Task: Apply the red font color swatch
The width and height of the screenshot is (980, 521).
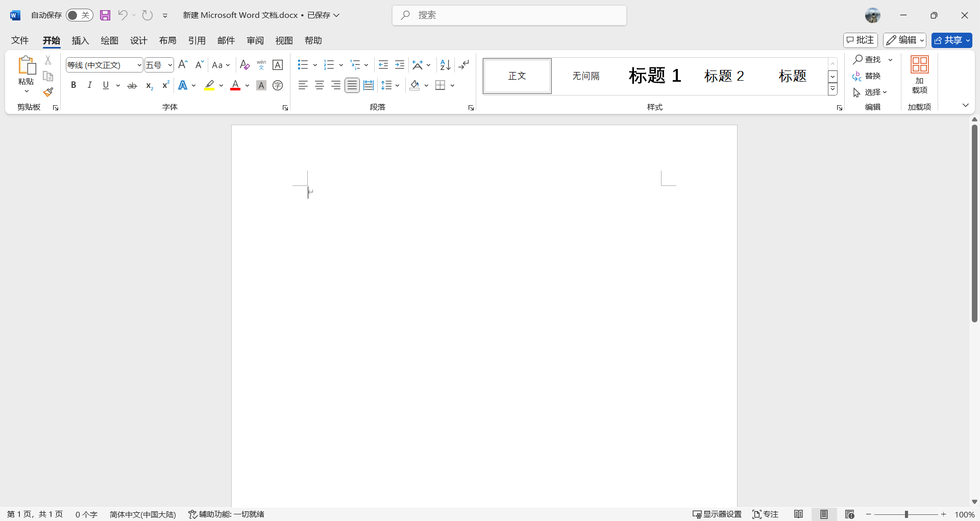Action: tap(235, 85)
